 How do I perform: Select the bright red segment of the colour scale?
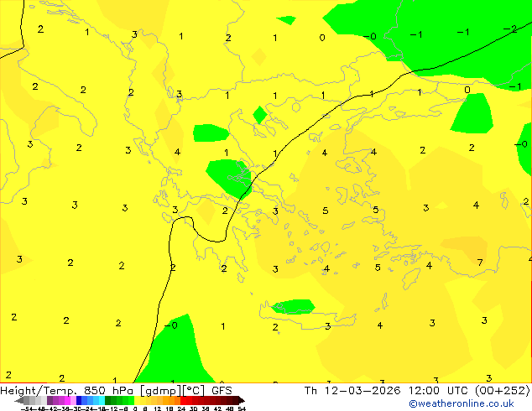(183, 401)
